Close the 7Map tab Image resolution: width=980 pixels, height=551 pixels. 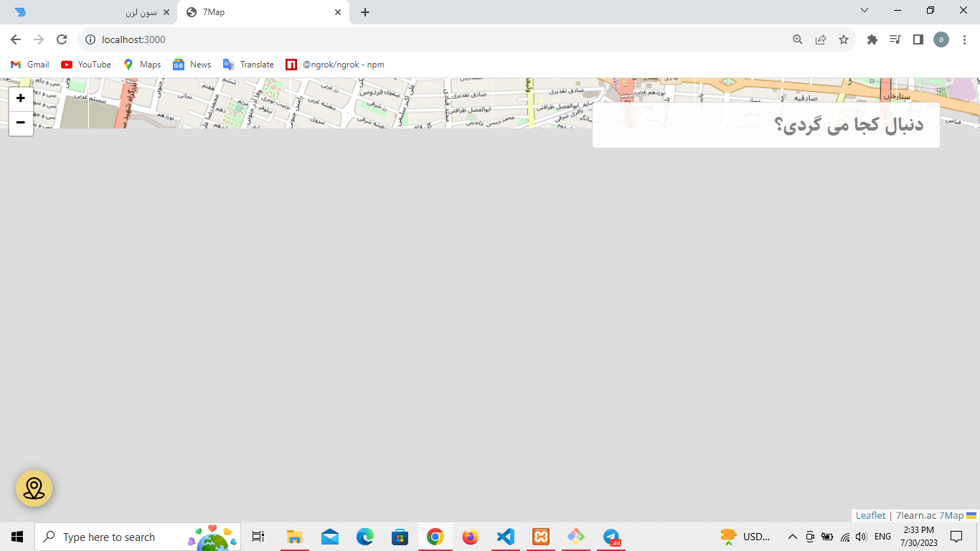pyautogui.click(x=338, y=12)
